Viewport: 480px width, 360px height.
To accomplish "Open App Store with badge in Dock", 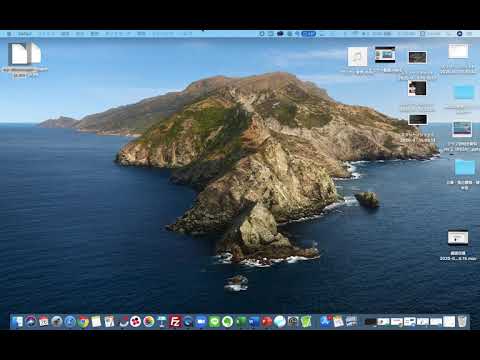I will [325, 321].
